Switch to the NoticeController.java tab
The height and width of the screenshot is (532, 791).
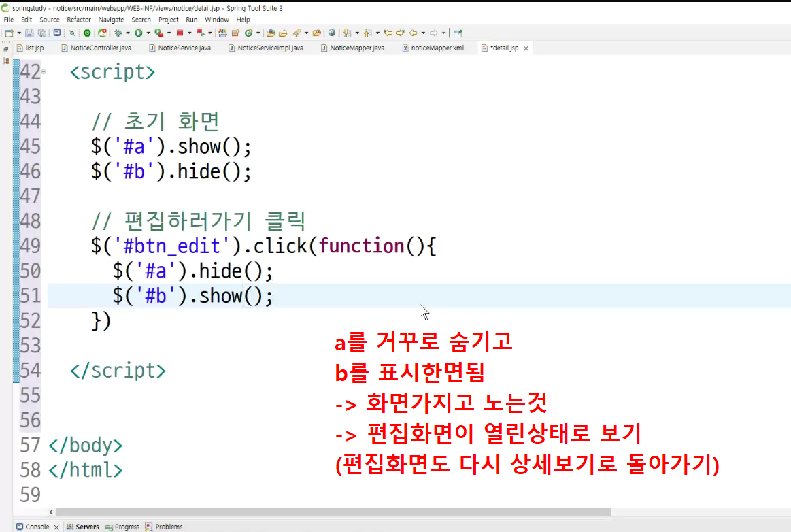(x=97, y=48)
